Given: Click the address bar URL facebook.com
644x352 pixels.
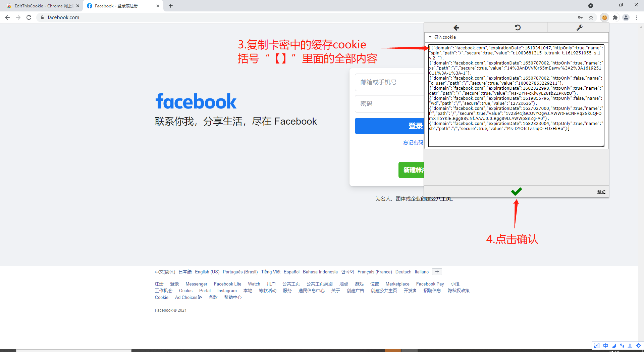Looking at the screenshot, I should coord(63,17).
